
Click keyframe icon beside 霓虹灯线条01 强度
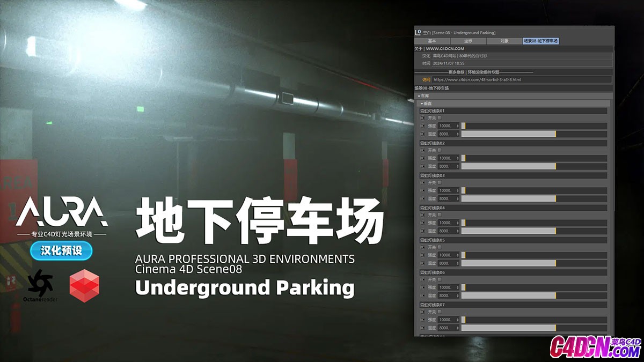tap(423, 126)
